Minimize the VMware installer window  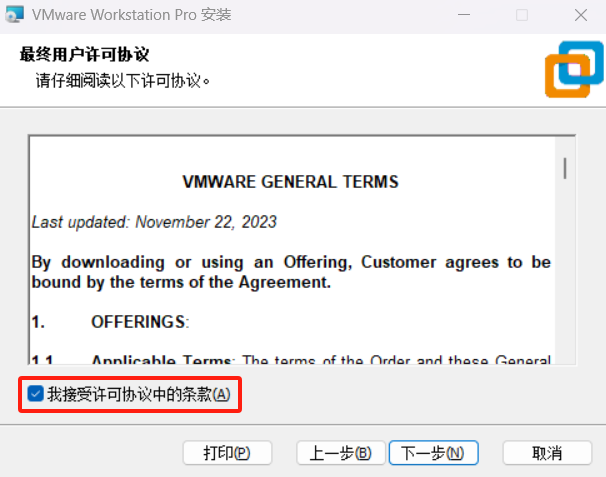464,15
